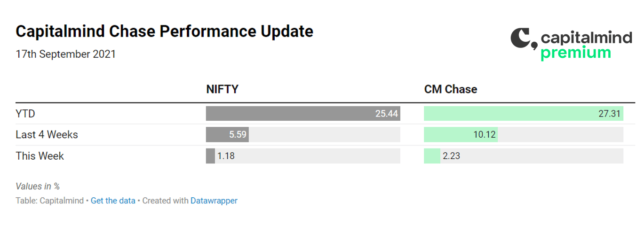Open the Datawrapper link
The height and width of the screenshot is (233, 644).
(214, 201)
